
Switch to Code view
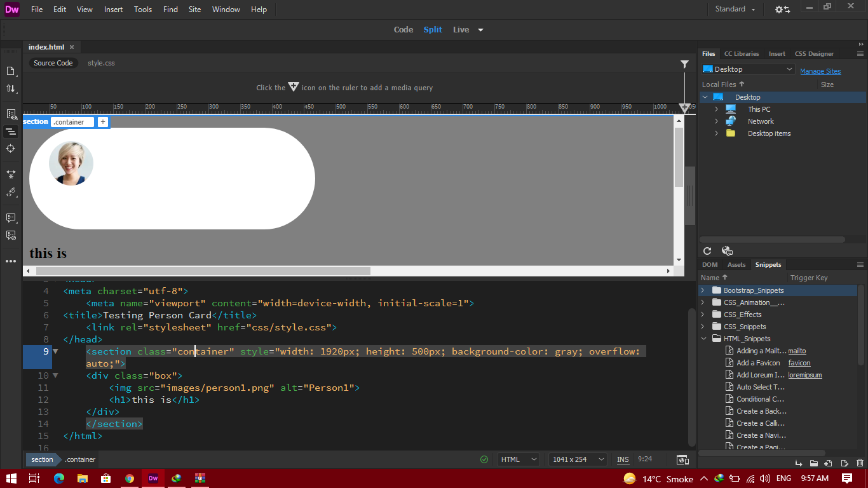pyautogui.click(x=403, y=30)
